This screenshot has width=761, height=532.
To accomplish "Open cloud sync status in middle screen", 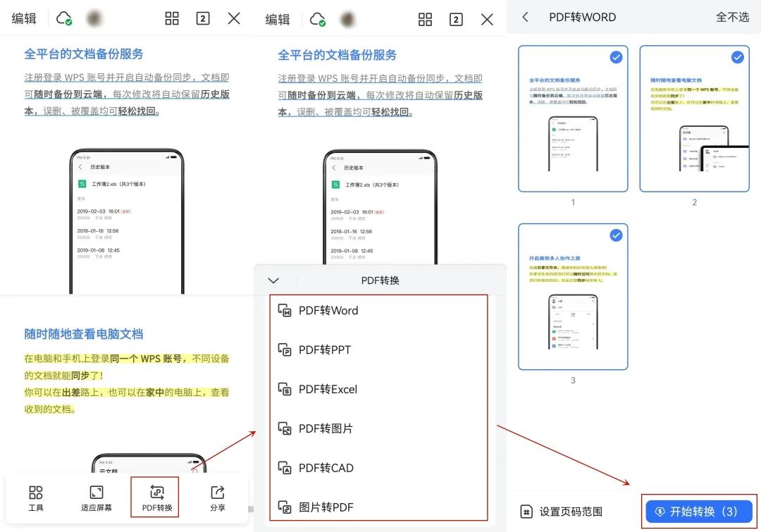I will click(317, 20).
